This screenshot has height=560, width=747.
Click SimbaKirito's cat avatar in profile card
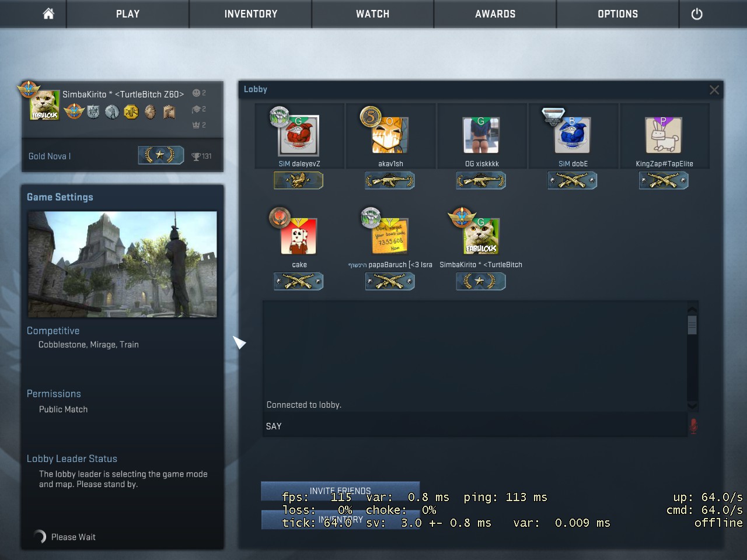coord(45,105)
